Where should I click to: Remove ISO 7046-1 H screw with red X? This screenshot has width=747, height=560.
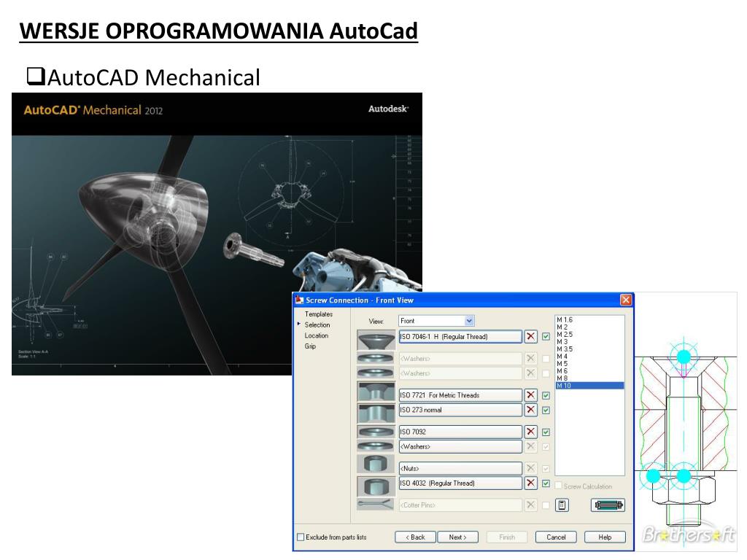(530, 336)
